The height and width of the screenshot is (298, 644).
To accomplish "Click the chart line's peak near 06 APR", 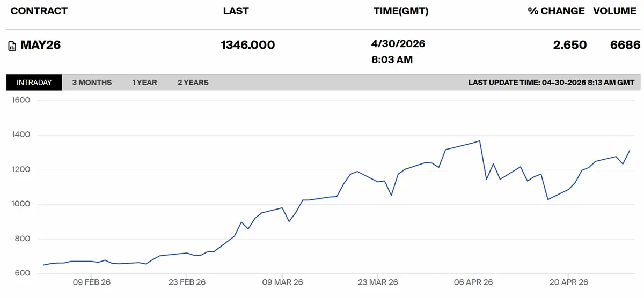I will [479, 141].
